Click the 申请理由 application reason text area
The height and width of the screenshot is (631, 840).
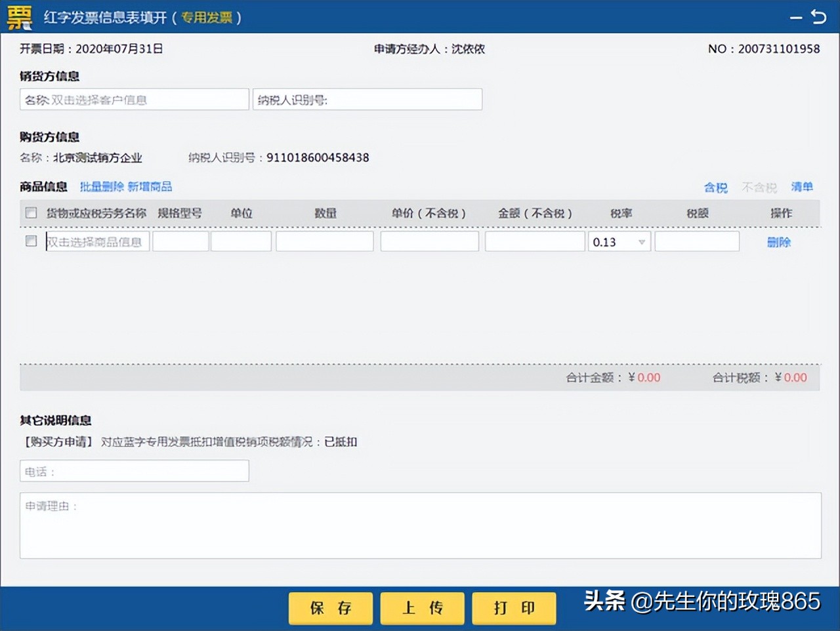tap(420, 525)
